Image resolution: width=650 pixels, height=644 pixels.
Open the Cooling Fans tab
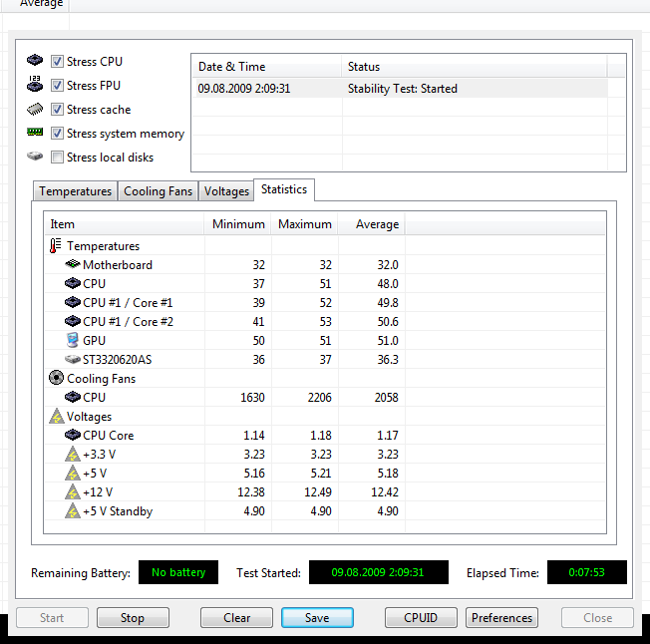(x=158, y=191)
